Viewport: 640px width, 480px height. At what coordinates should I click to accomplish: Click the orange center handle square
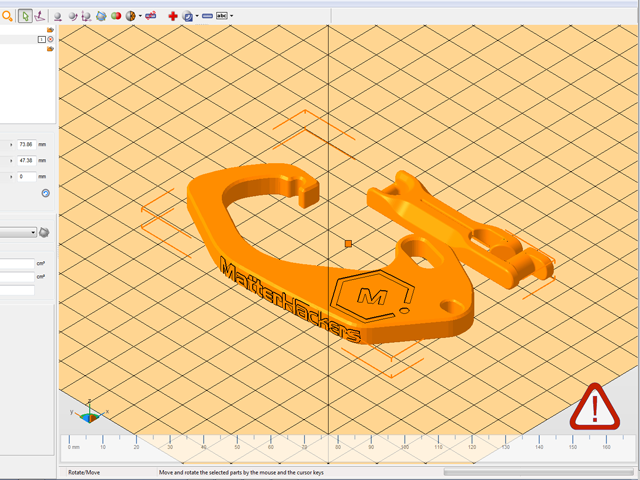(348, 244)
